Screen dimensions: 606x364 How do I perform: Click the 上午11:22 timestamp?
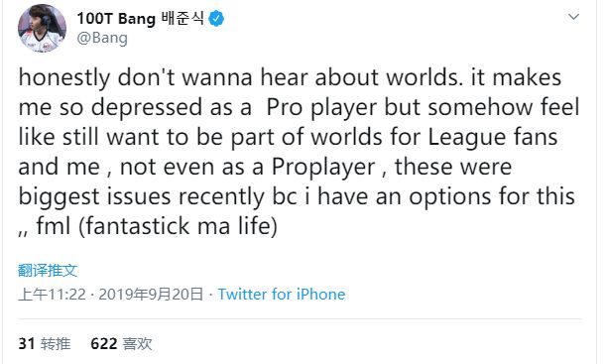(52, 295)
